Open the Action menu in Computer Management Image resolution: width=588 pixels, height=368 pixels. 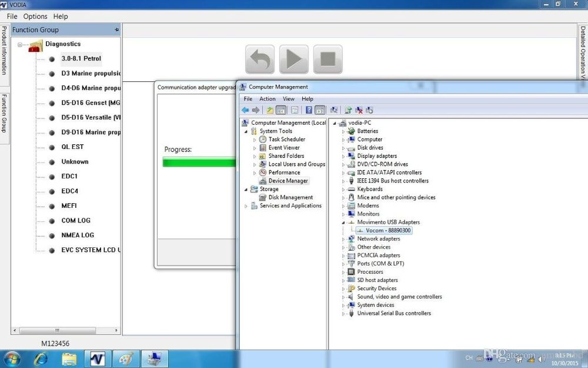[x=268, y=99]
